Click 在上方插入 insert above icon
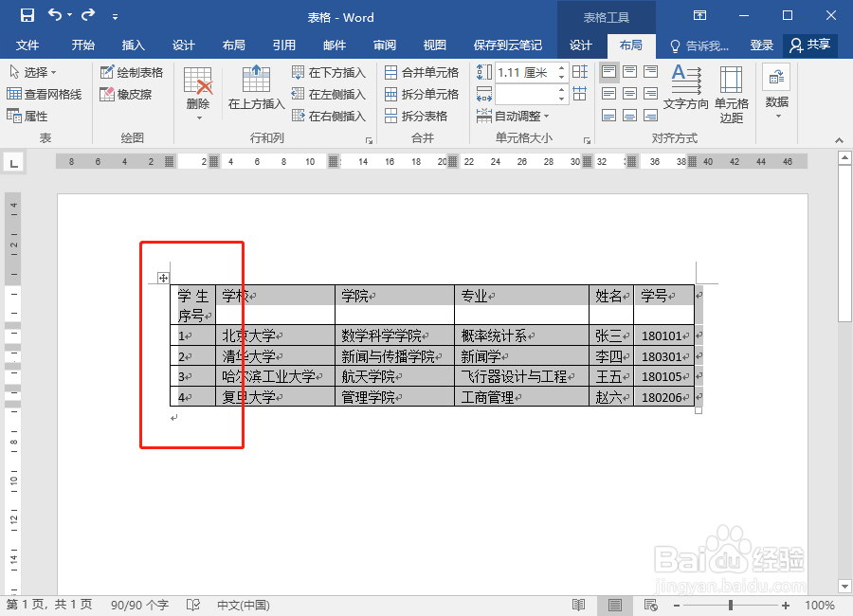Screen dimensions: 853x616 (256, 79)
